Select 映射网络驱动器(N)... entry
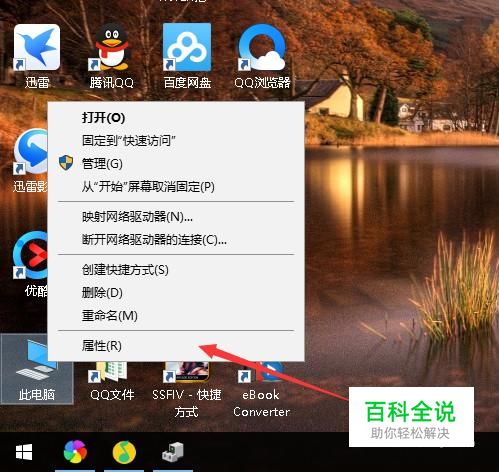The image size is (499, 472). pyautogui.click(x=176, y=217)
